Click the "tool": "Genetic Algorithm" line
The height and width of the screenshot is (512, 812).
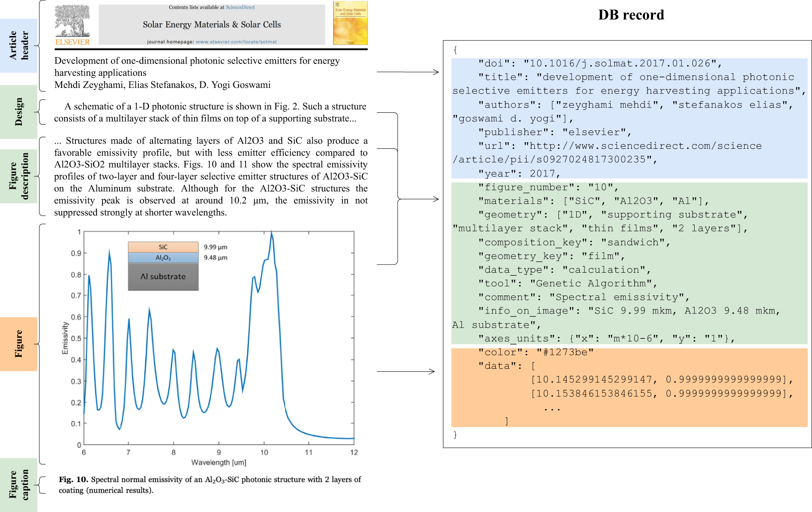tap(568, 284)
